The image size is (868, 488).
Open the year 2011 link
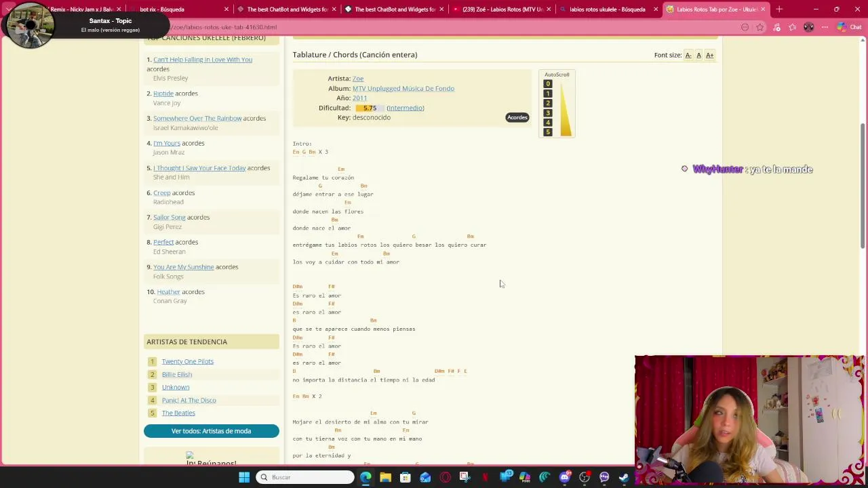click(359, 98)
